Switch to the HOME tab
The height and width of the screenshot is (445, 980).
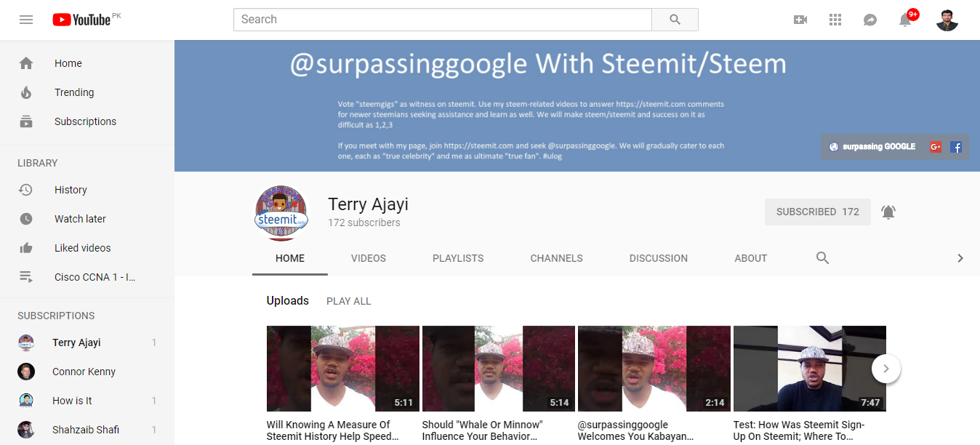pos(290,258)
